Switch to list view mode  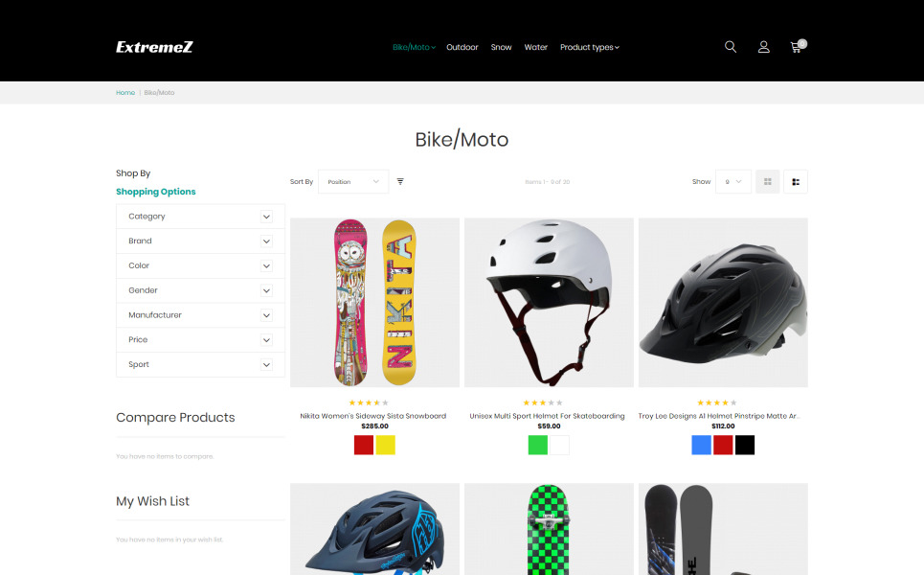tap(796, 182)
